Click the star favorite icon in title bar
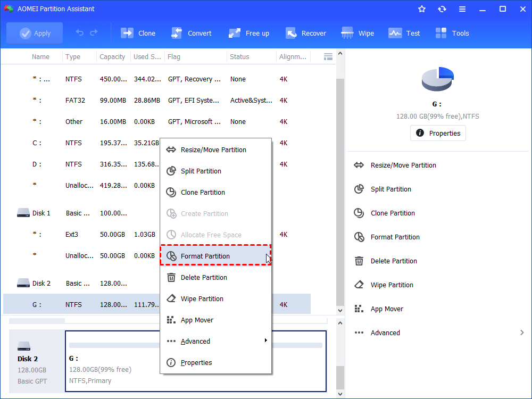532x399 pixels. click(422, 9)
